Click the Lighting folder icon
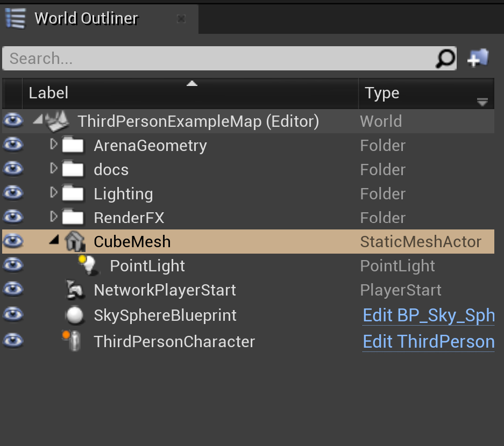 (x=73, y=193)
